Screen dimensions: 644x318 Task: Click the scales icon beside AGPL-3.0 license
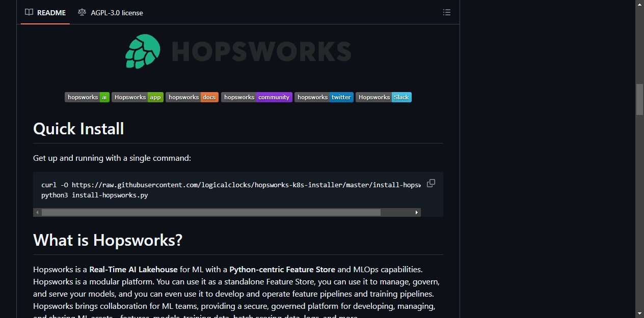(x=82, y=12)
